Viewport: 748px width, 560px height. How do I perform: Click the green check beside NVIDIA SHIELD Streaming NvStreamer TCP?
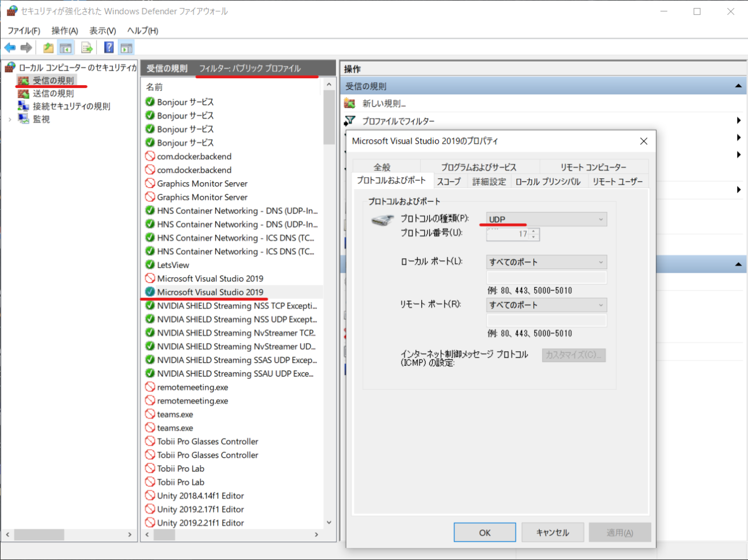150,332
